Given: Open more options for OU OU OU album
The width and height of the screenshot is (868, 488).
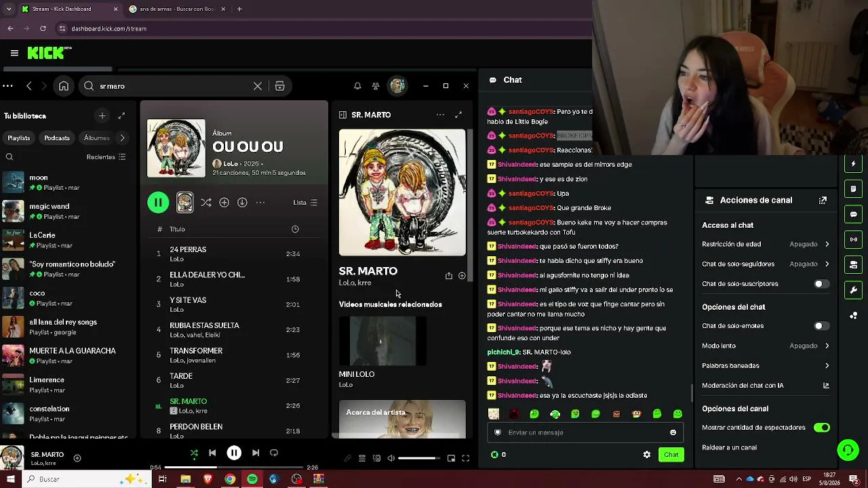Looking at the screenshot, I should 260,203.
